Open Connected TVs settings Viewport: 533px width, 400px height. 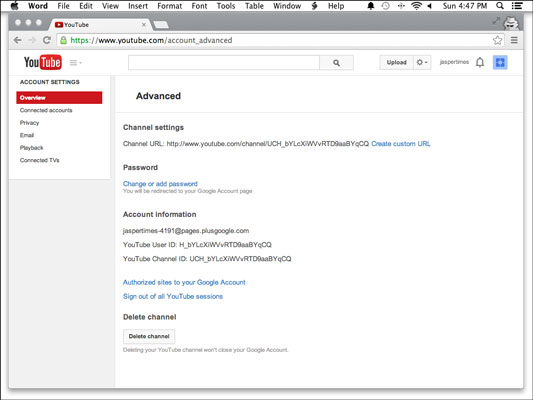[x=39, y=160]
